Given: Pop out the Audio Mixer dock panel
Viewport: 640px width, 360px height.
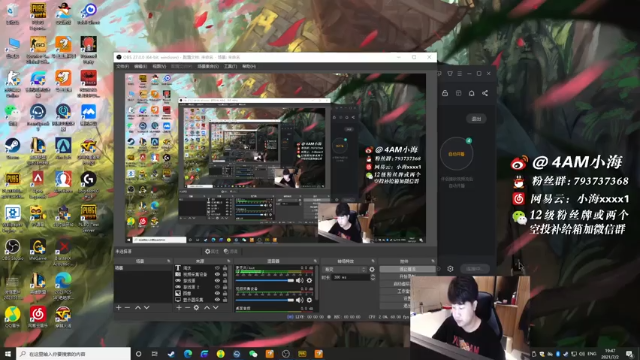Looking at the screenshot, I should click(x=315, y=261).
